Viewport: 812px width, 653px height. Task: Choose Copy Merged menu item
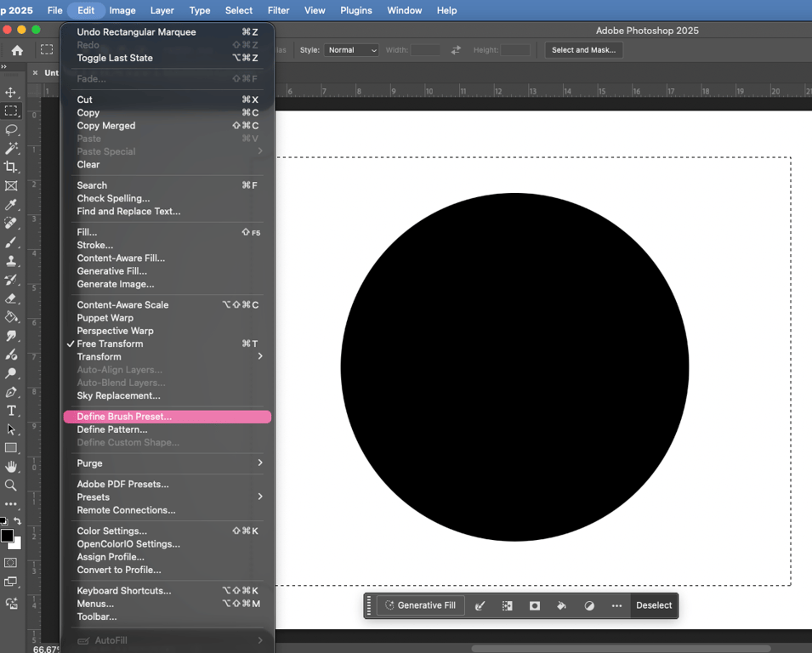167,126
